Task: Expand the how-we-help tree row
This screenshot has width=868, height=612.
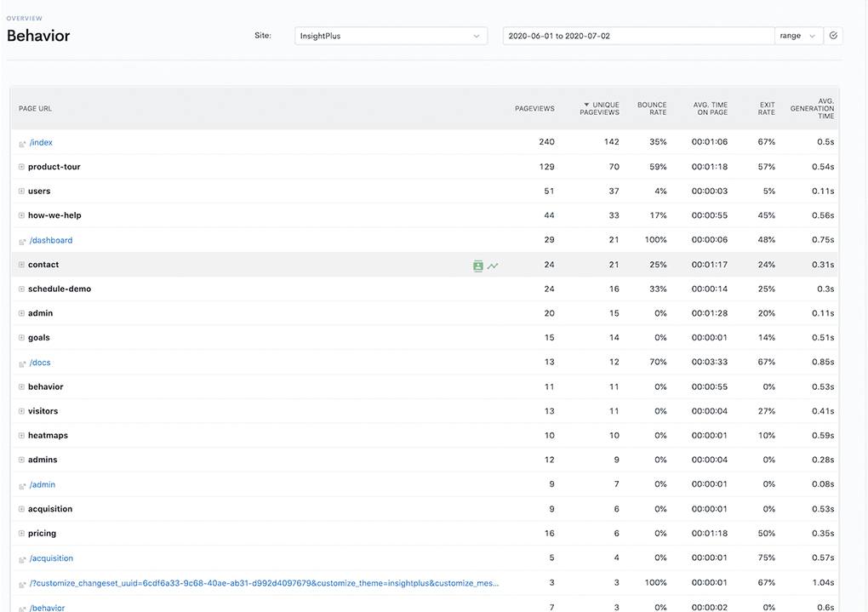Action: 21,215
